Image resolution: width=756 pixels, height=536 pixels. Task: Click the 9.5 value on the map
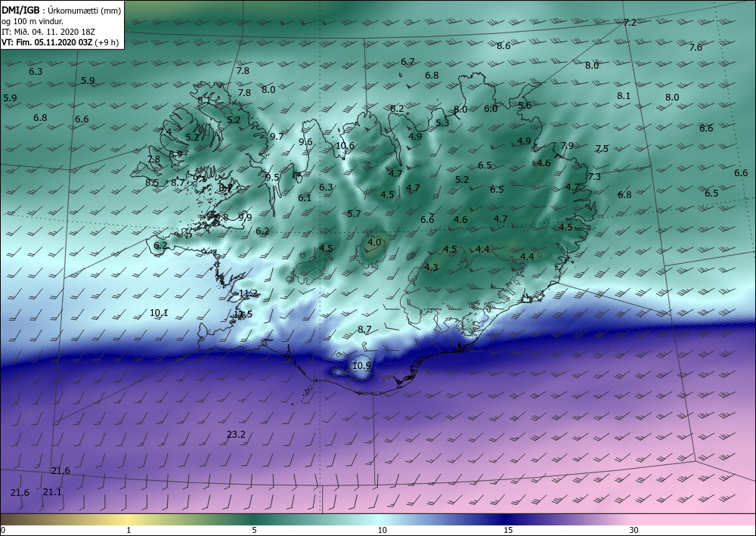pos(272,178)
